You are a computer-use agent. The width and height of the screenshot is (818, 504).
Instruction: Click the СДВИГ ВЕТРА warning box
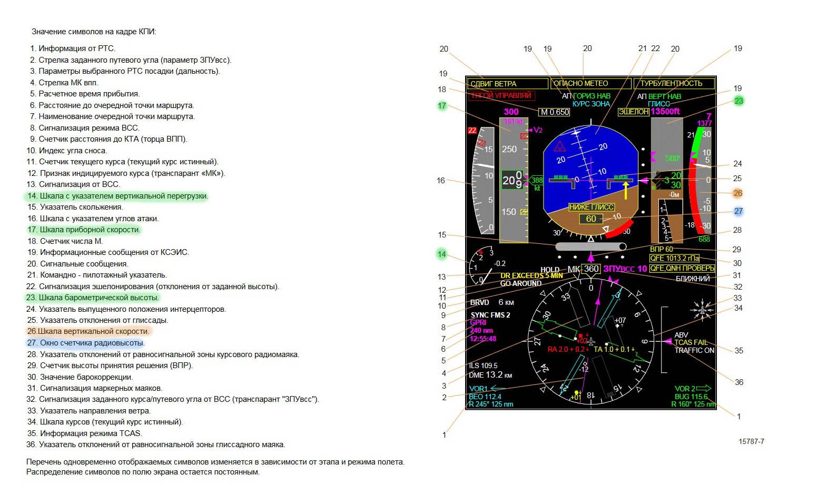(x=507, y=84)
